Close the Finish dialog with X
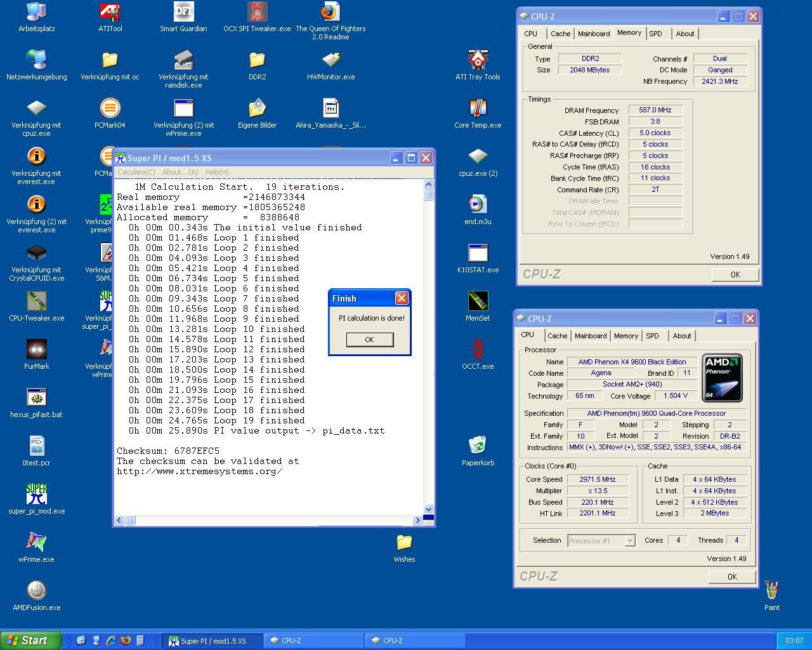This screenshot has width=812, height=650. pyautogui.click(x=402, y=298)
